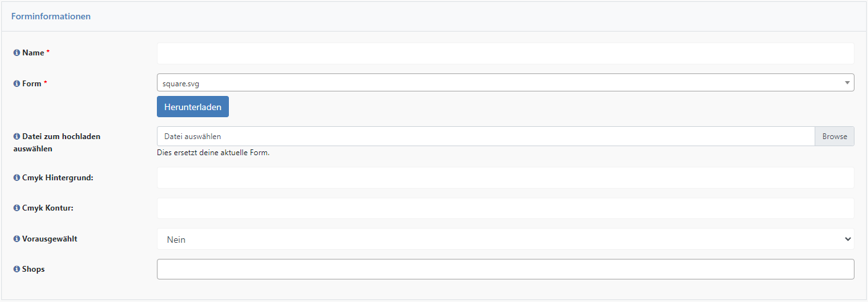The width and height of the screenshot is (868, 302).
Task: Expand the Vorausgewählt dropdown set to Nein
Action: click(x=505, y=239)
